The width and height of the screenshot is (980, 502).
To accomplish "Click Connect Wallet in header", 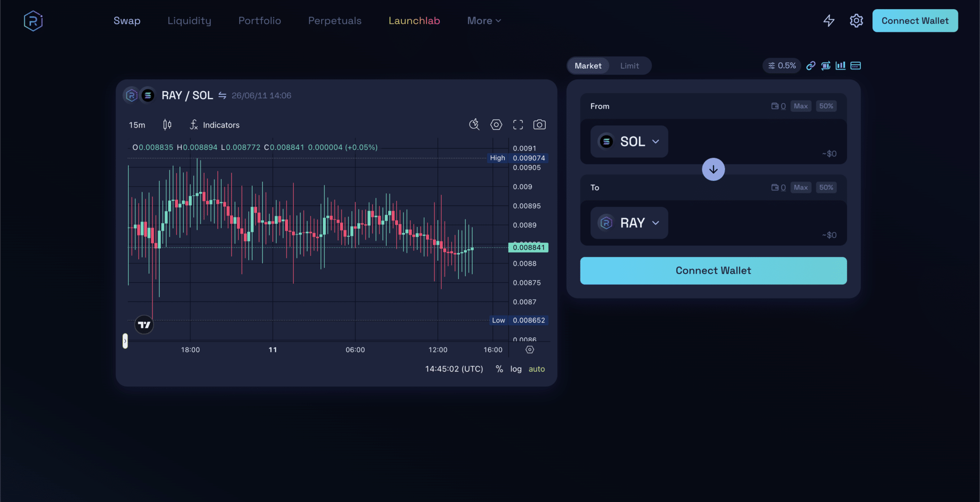I will click(915, 21).
